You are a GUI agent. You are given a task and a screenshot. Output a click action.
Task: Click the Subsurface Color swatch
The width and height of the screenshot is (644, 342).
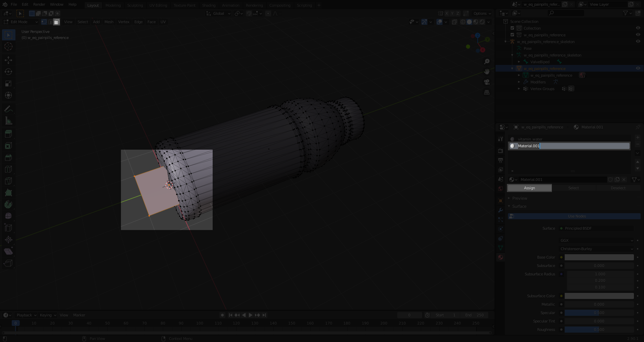click(x=599, y=296)
